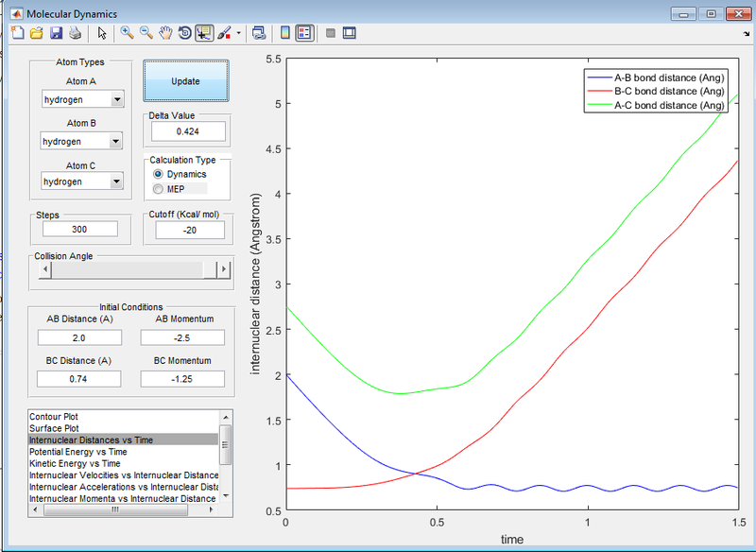This screenshot has width=756, height=552.
Task: Toggle the Data Cursor tool
Action: [204, 33]
